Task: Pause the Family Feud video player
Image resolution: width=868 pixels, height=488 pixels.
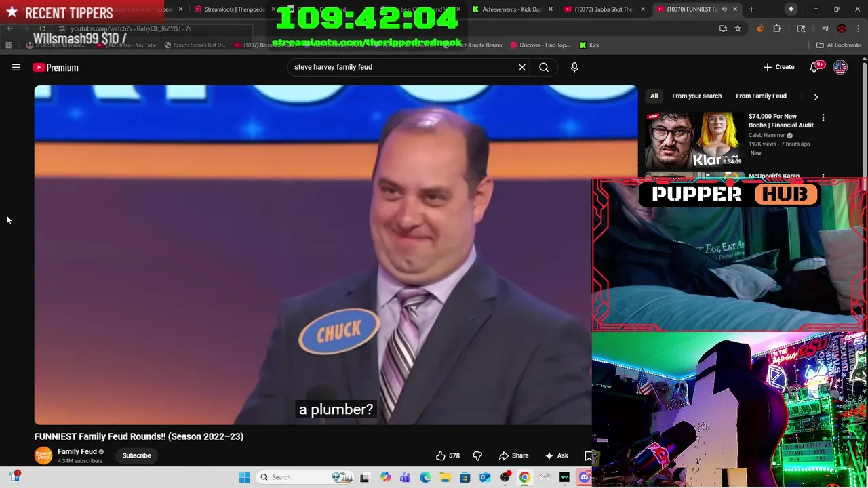Action: (x=312, y=255)
